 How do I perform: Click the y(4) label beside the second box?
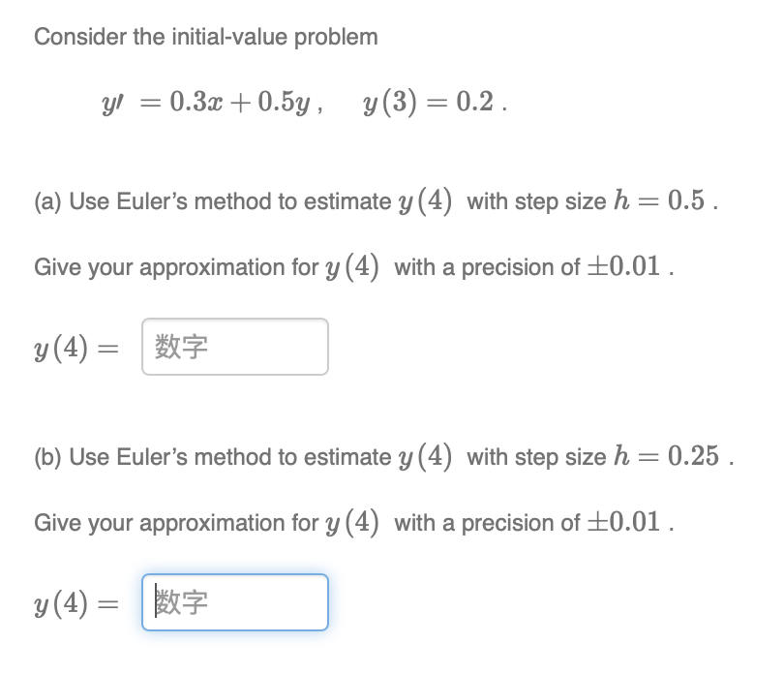pos(63,601)
